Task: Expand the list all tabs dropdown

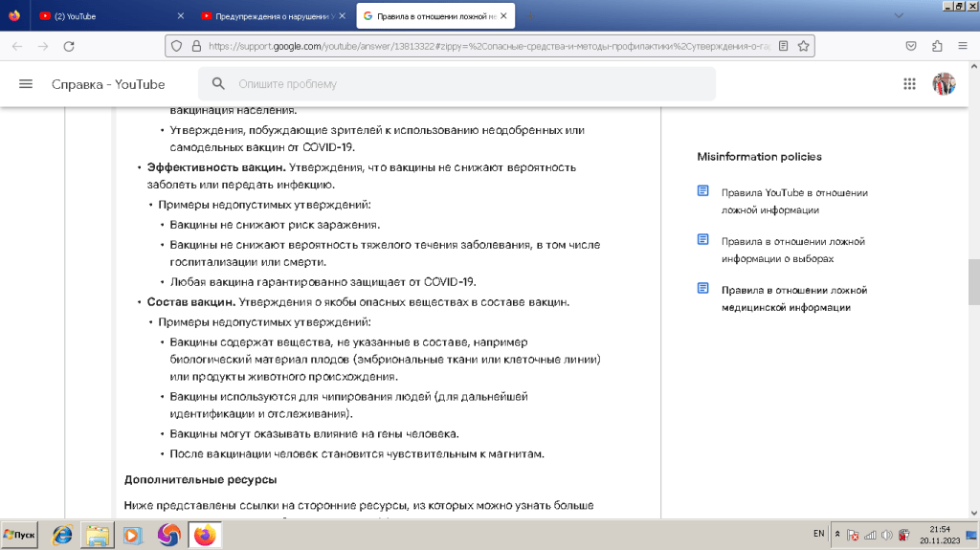Action: 898,16
